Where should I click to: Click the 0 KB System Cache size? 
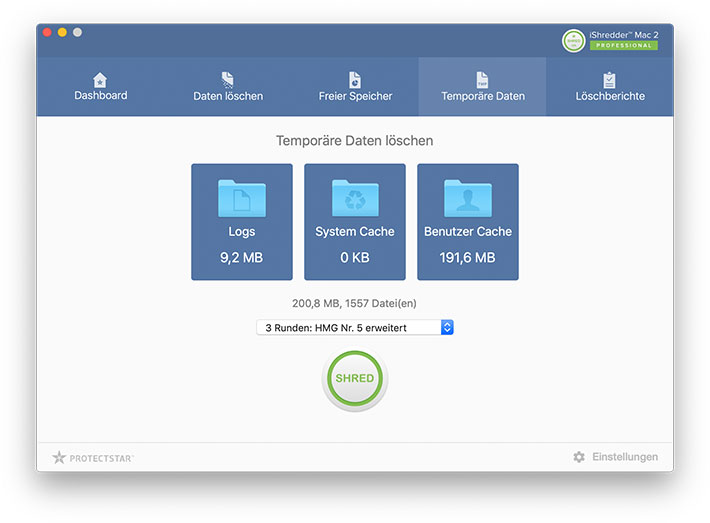[355, 258]
